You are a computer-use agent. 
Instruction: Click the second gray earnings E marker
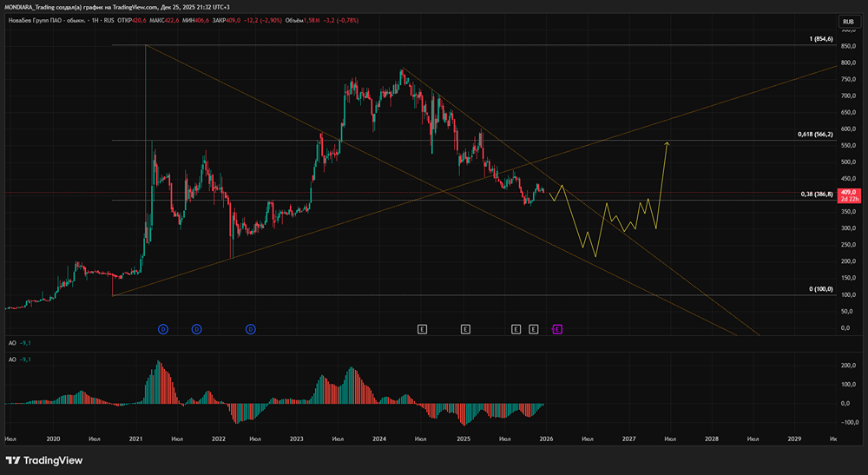coord(465,328)
